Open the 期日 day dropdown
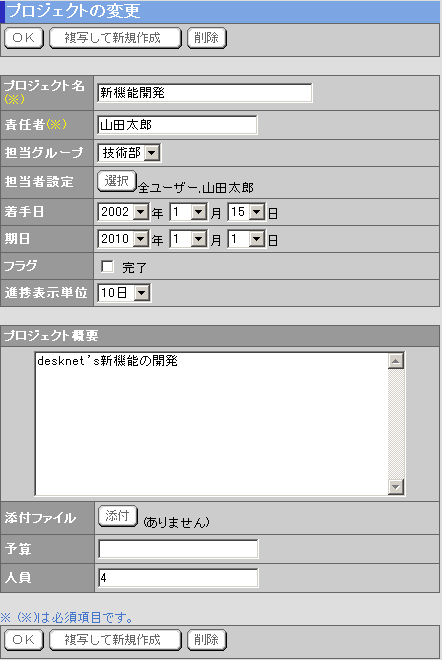 click(246, 239)
